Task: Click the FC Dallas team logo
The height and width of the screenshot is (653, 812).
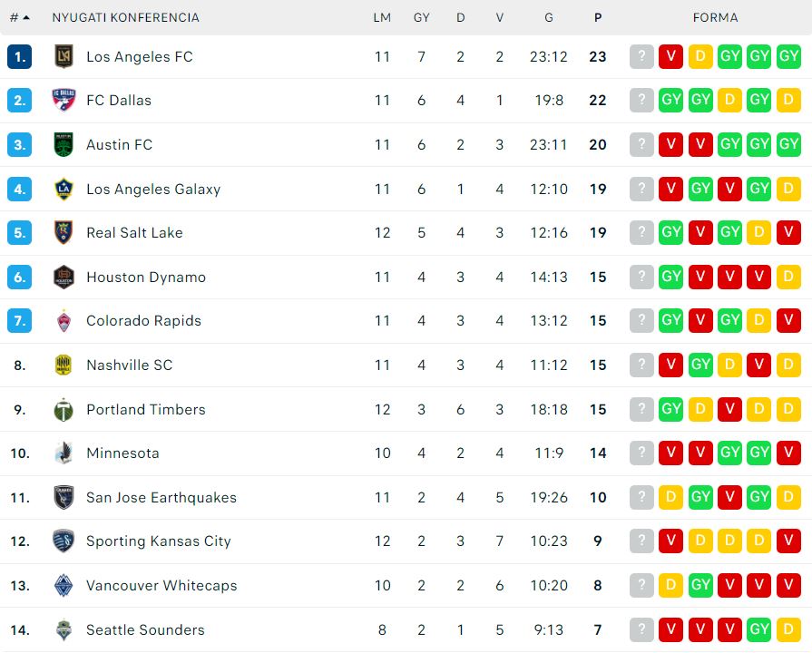Action: [x=64, y=100]
